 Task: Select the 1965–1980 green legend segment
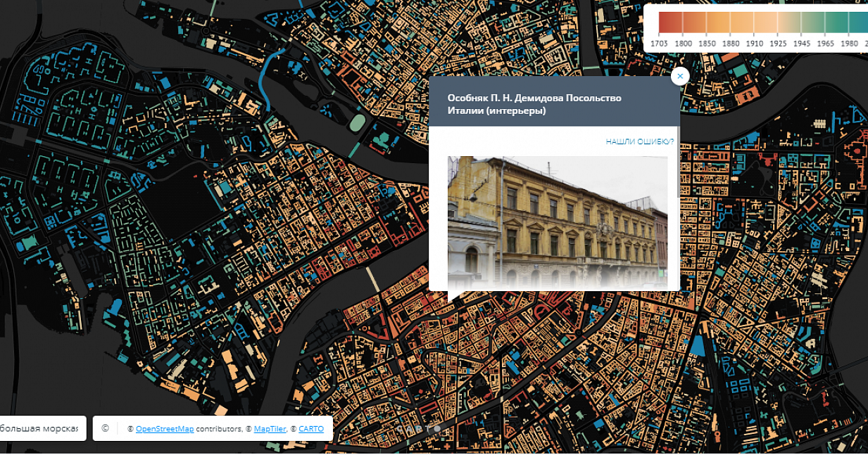[x=836, y=23]
